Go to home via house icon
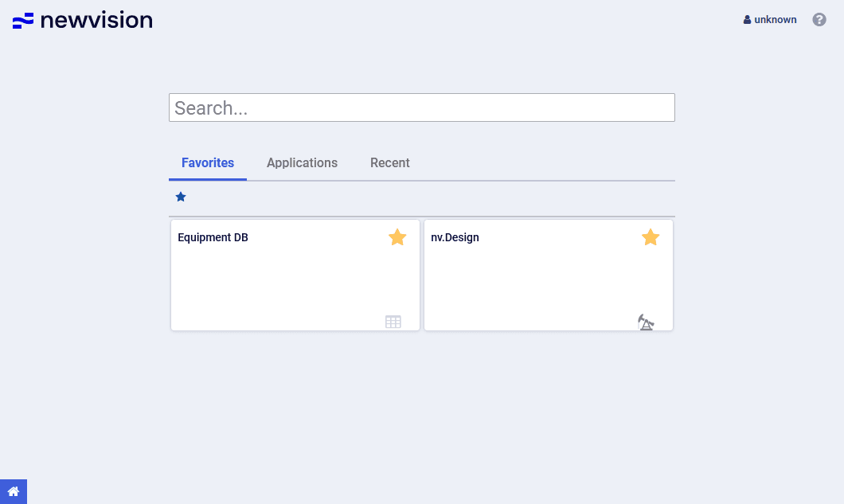 coord(14,491)
